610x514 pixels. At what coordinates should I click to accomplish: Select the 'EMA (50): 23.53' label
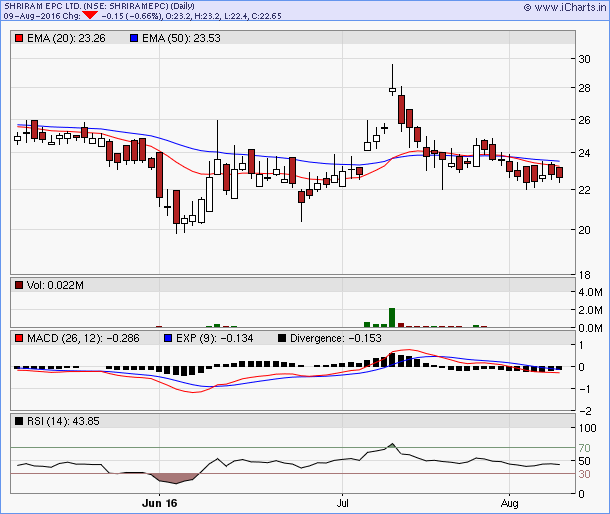coord(181,38)
